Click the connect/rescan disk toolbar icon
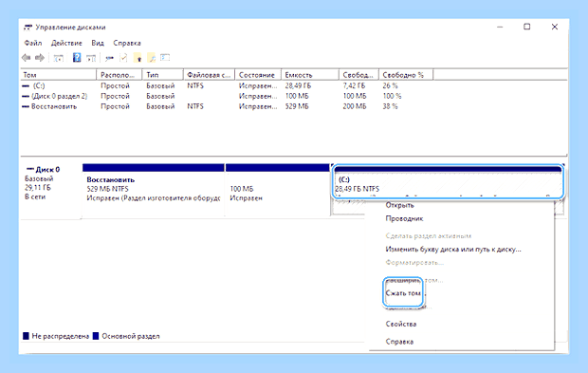The height and width of the screenshot is (373, 588). (109, 58)
